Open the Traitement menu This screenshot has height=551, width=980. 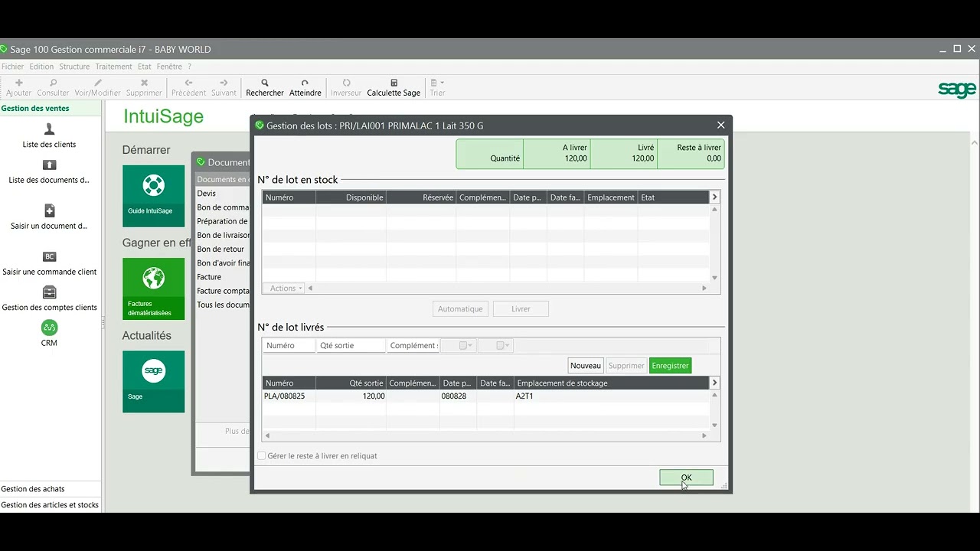[113, 67]
